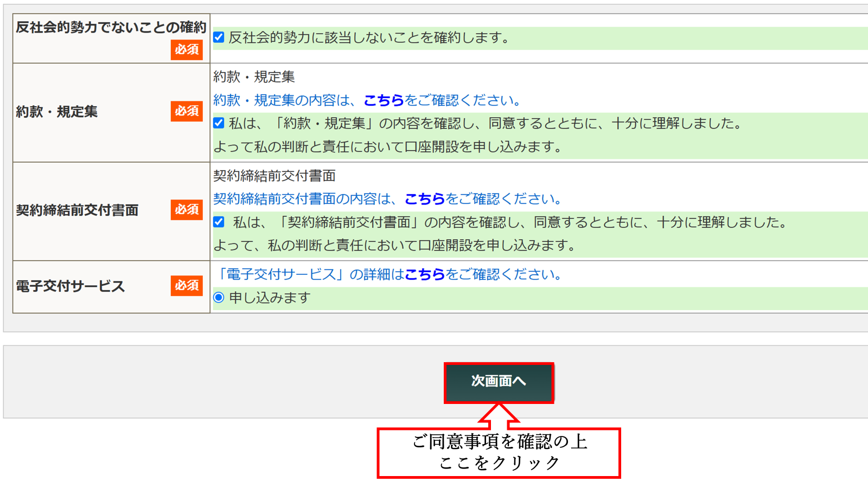868x488 pixels.
Task: Click the 電子交付サービス row heading
Action: (x=71, y=286)
